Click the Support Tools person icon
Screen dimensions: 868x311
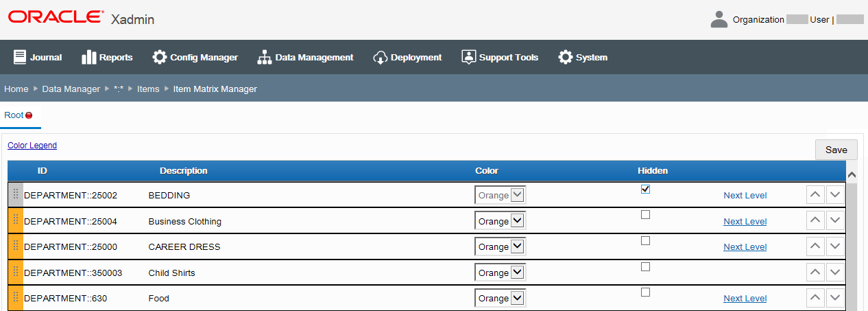pyautogui.click(x=469, y=57)
